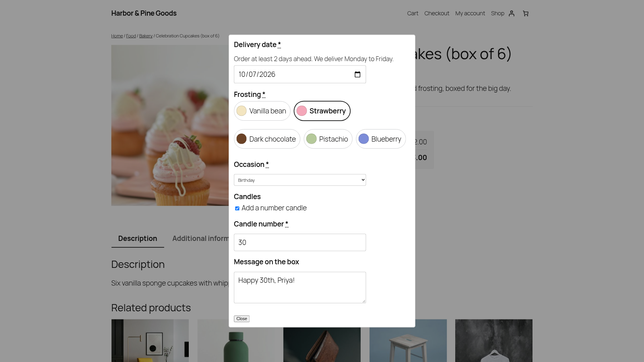Choose Dark chocolate frosting
This screenshot has width=644, height=362.
coord(267,139)
